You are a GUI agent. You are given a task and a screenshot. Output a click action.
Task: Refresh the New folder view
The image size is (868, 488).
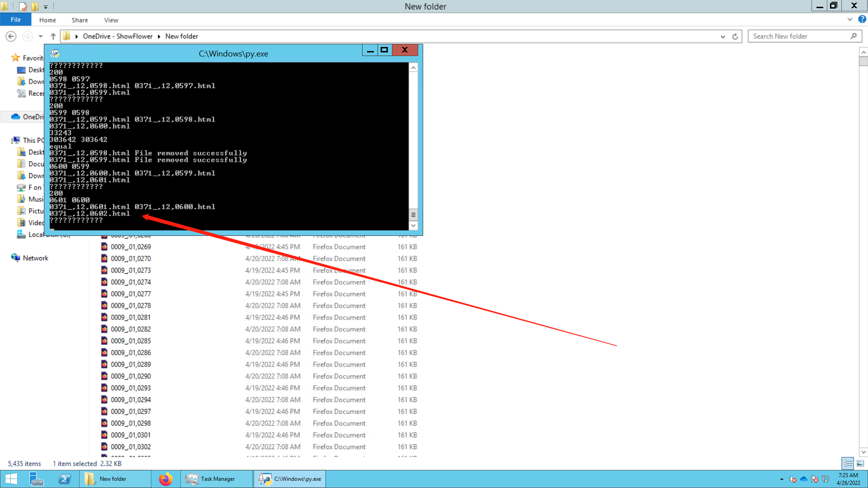(x=735, y=36)
